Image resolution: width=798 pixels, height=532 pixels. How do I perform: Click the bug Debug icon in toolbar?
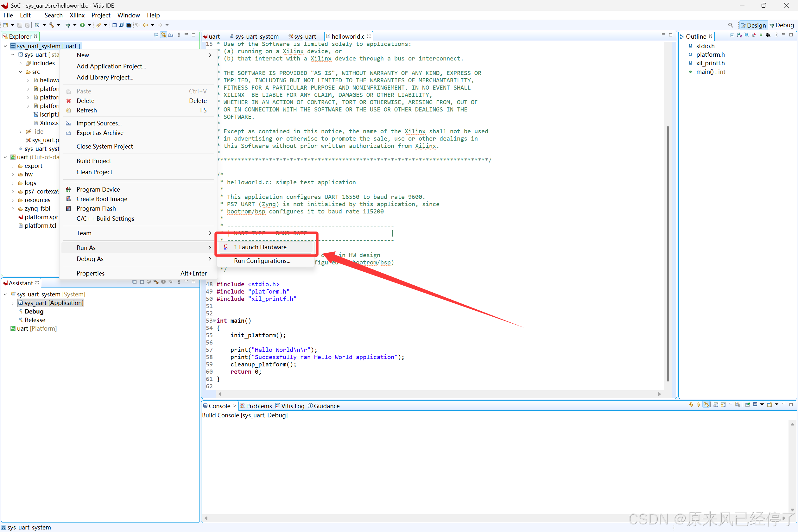tap(68, 25)
